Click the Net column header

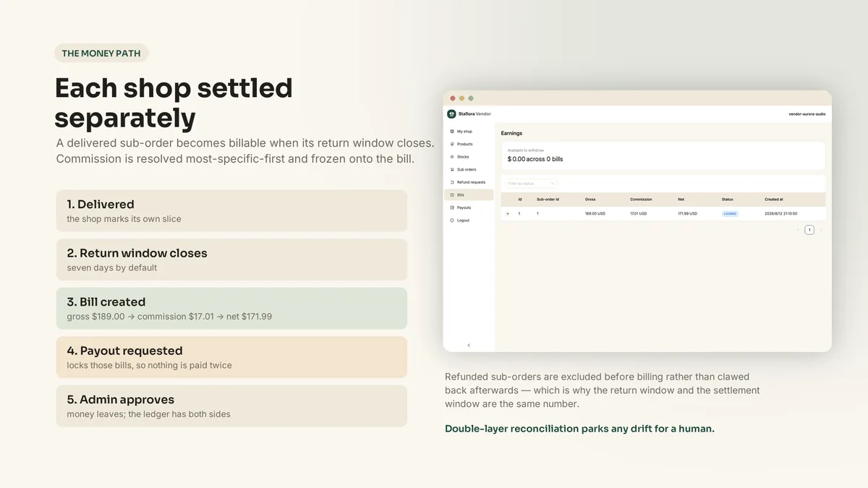click(x=681, y=200)
